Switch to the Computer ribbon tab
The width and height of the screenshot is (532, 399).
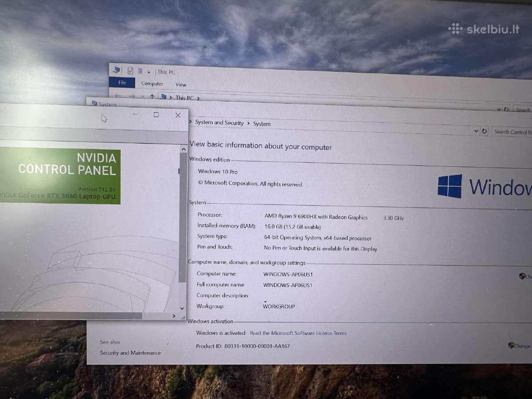tap(152, 83)
